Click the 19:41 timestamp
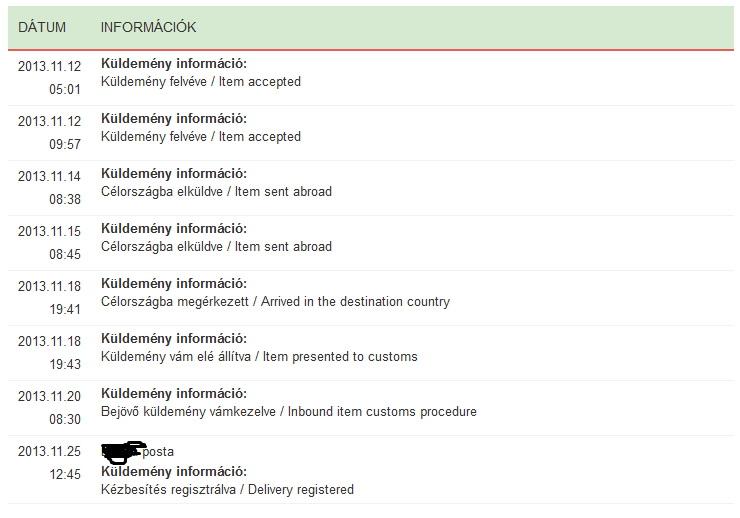 tap(65, 309)
